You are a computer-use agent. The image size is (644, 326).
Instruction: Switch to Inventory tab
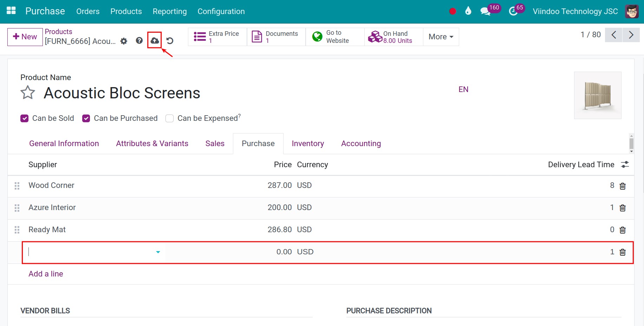pyautogui.click(x=308, y=143)
